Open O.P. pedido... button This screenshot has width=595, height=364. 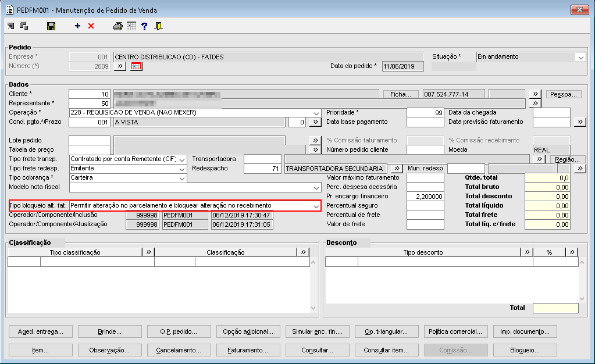pos(179,331)
